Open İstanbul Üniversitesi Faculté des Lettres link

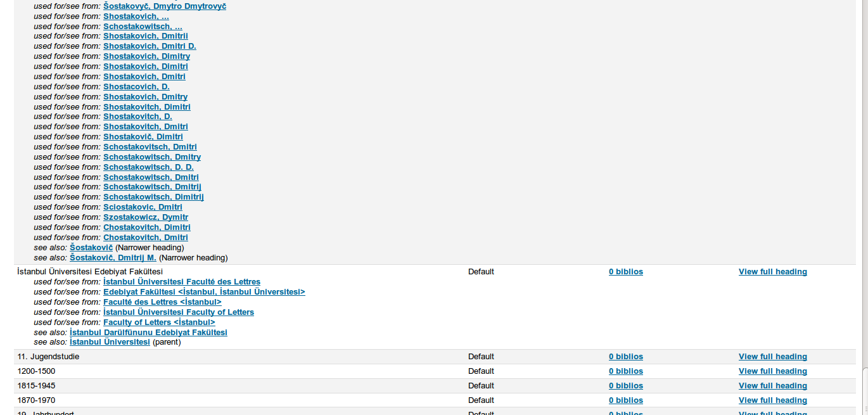pyautogui.click(x=182, y=282)
